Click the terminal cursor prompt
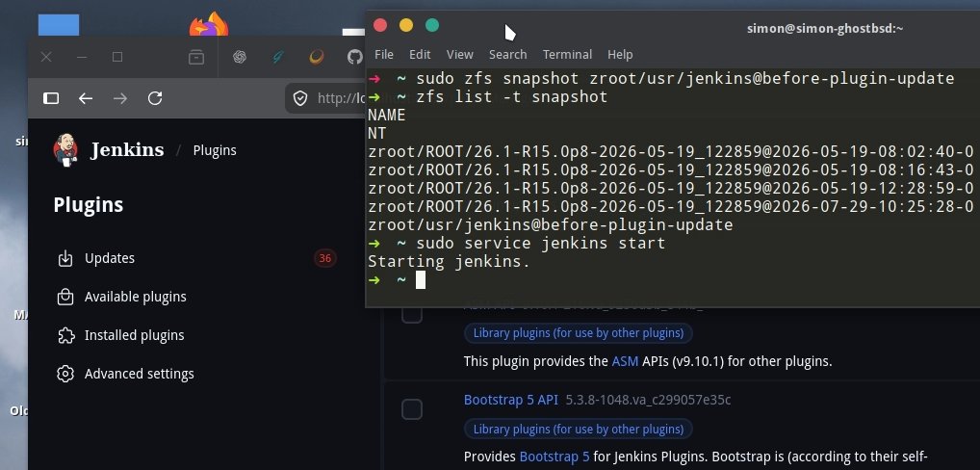 pyautogui.click(x=421, y=279)
